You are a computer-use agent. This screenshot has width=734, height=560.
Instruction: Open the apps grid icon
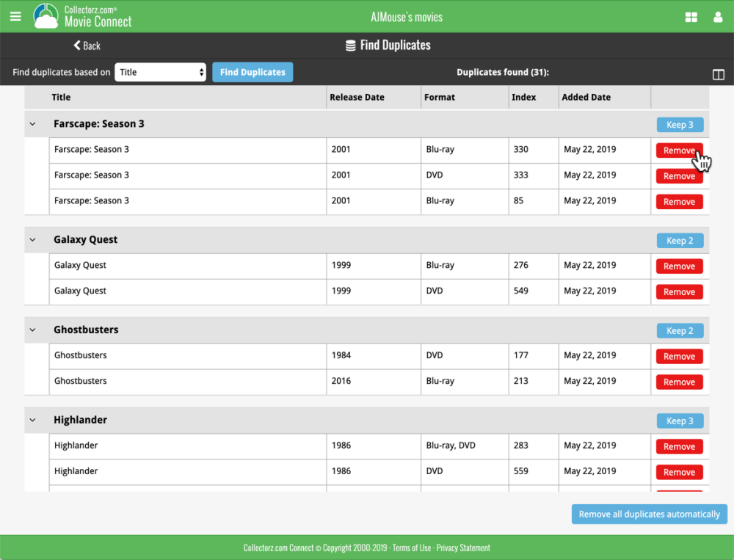coord(691,18)
